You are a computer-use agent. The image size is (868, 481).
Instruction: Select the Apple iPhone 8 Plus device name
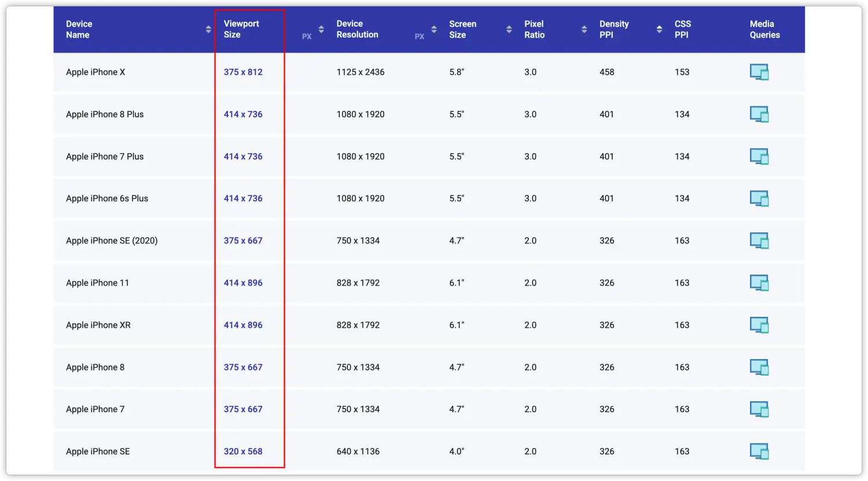105,114
